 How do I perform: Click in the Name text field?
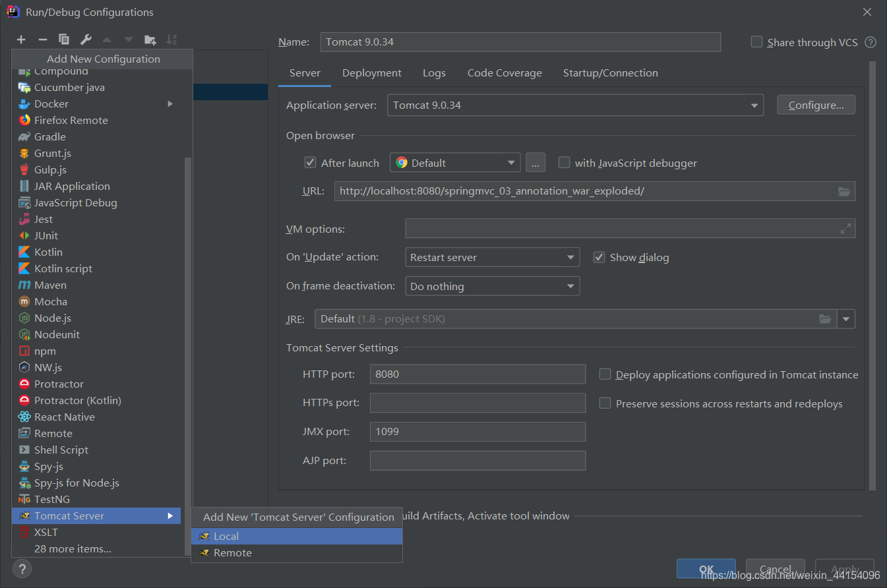[520, 42]
